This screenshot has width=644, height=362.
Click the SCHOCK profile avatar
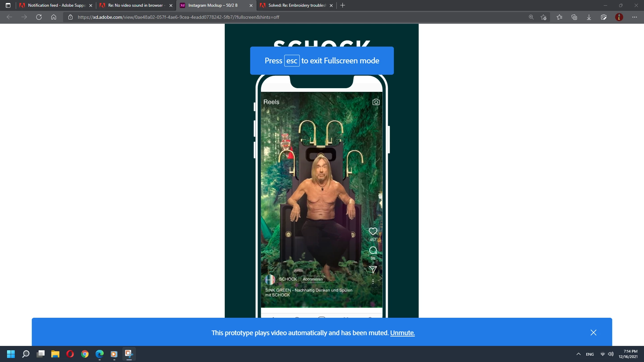point(270,280)
